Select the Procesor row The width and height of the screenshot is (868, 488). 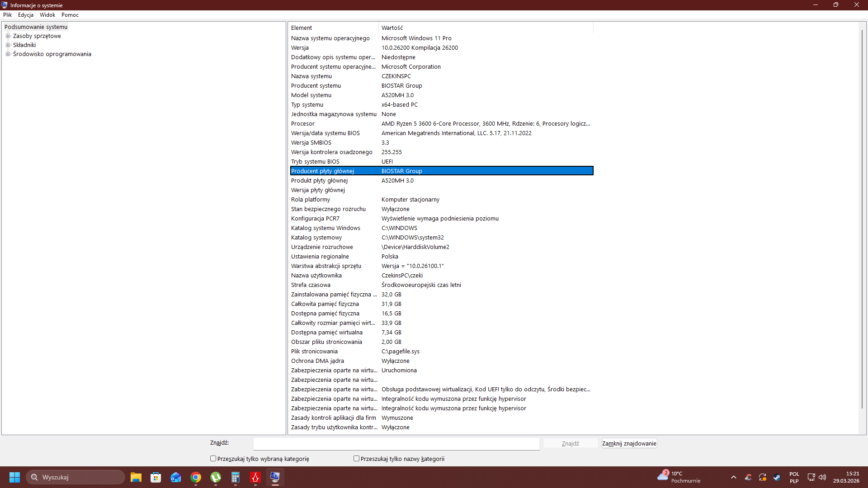442,124
